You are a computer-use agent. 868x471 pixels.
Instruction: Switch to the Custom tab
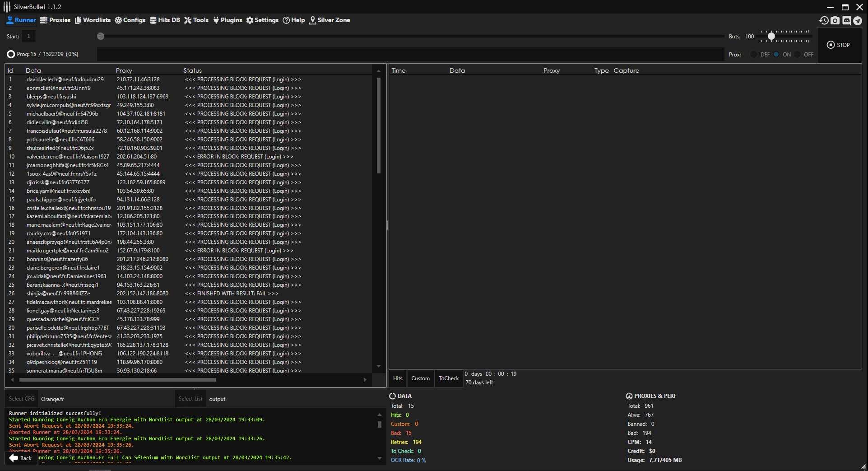pyautogui.click(x=420, y=378)
